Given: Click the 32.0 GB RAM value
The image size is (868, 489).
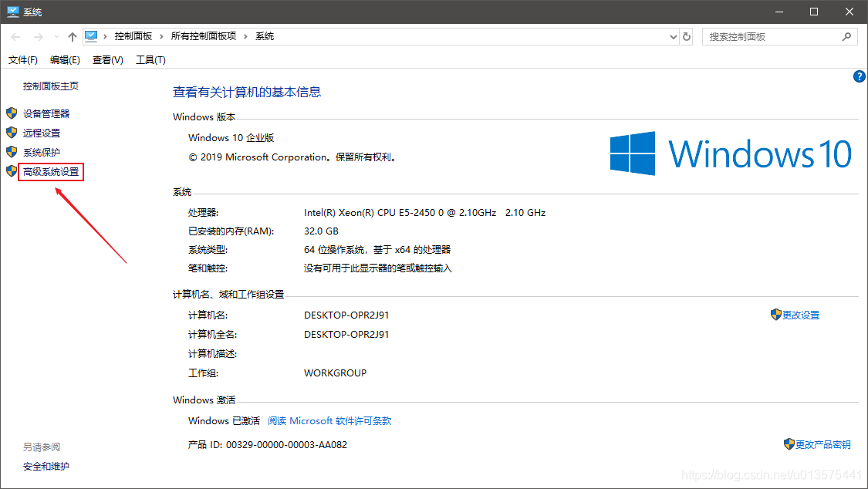Looking at the screenshot, I should [321, 231].
